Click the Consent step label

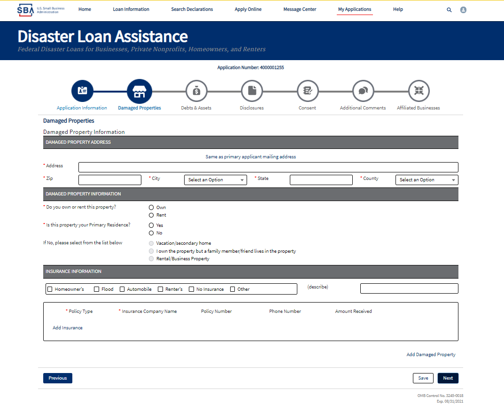(307, 108)
